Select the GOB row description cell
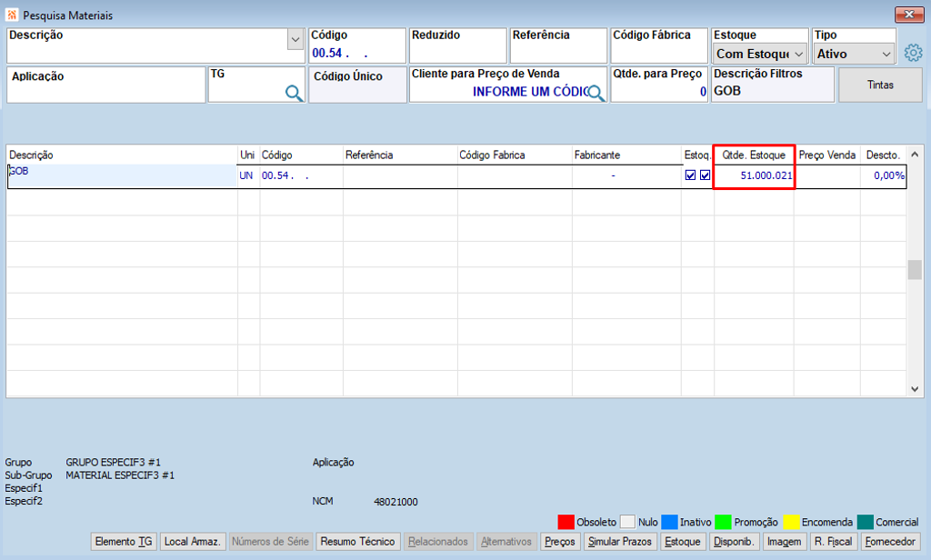This screenshot has height=560, width=931. [123, 175]
